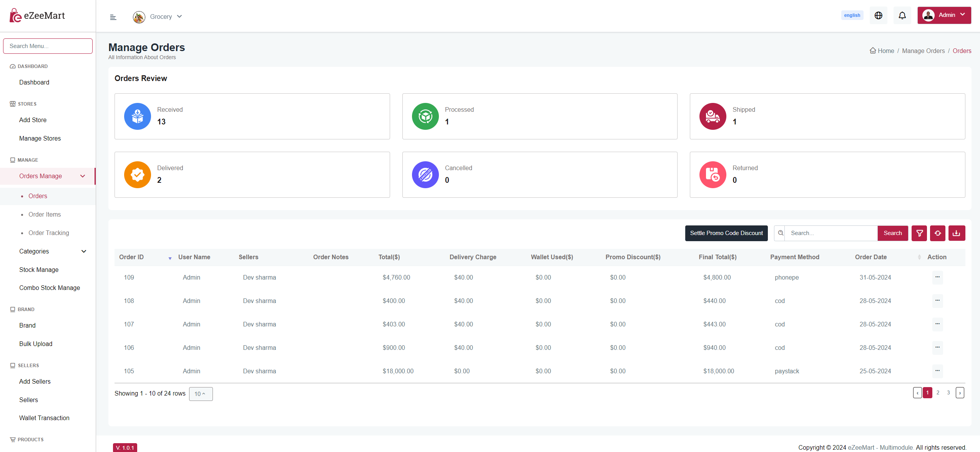Click the refresh table icon button
The height and width of the screenshot is (452, 980).
click(938, 233)
